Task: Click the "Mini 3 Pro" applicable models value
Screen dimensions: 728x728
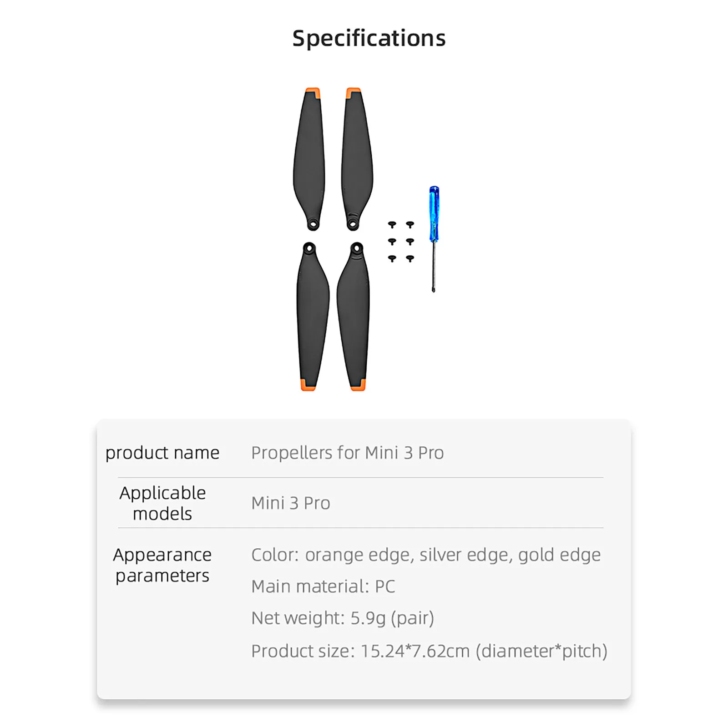Action: (x=291, y=503)
